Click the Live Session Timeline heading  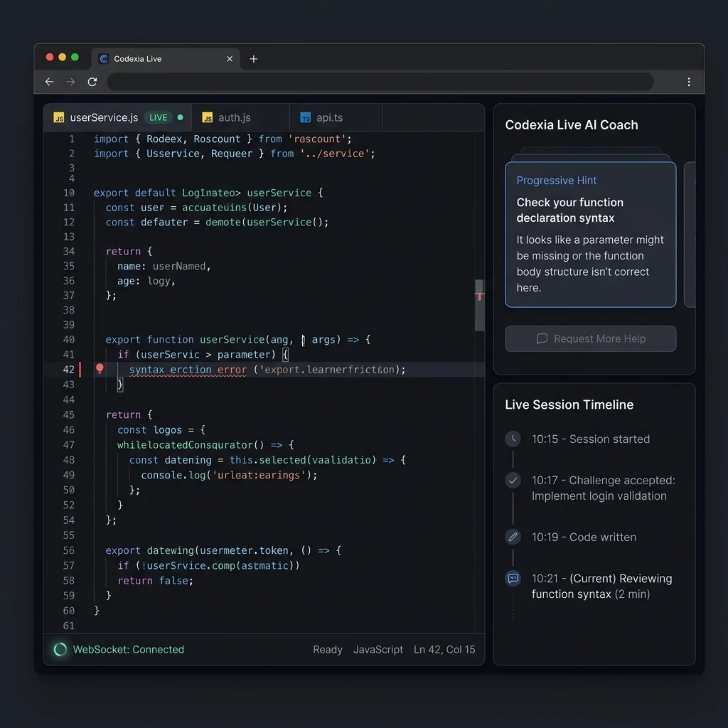click(x=569, y=405)
